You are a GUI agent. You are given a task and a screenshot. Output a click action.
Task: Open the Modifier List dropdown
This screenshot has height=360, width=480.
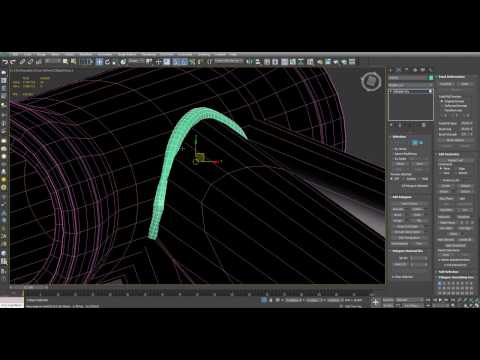[410, 85]
